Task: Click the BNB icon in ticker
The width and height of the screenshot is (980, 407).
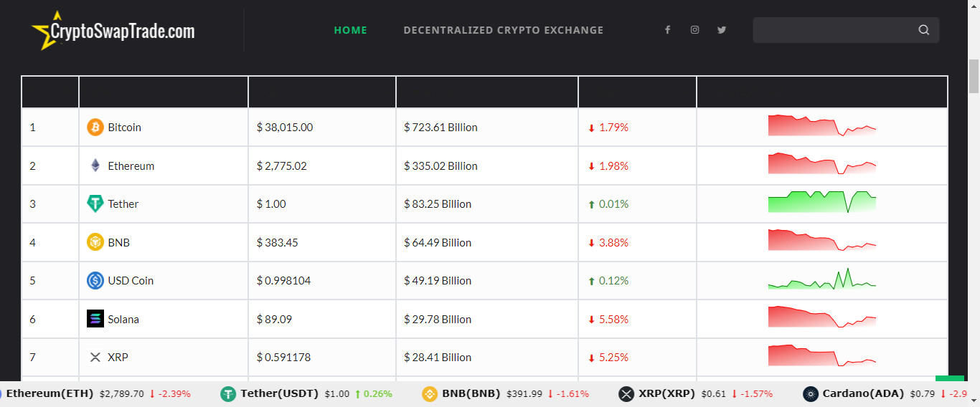Action: coord(430,393)
